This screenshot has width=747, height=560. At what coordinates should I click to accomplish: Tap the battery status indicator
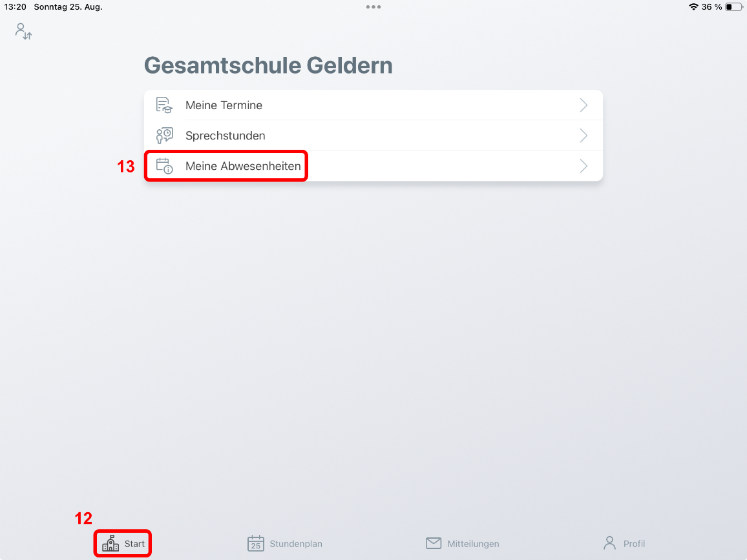click(733, 6)
